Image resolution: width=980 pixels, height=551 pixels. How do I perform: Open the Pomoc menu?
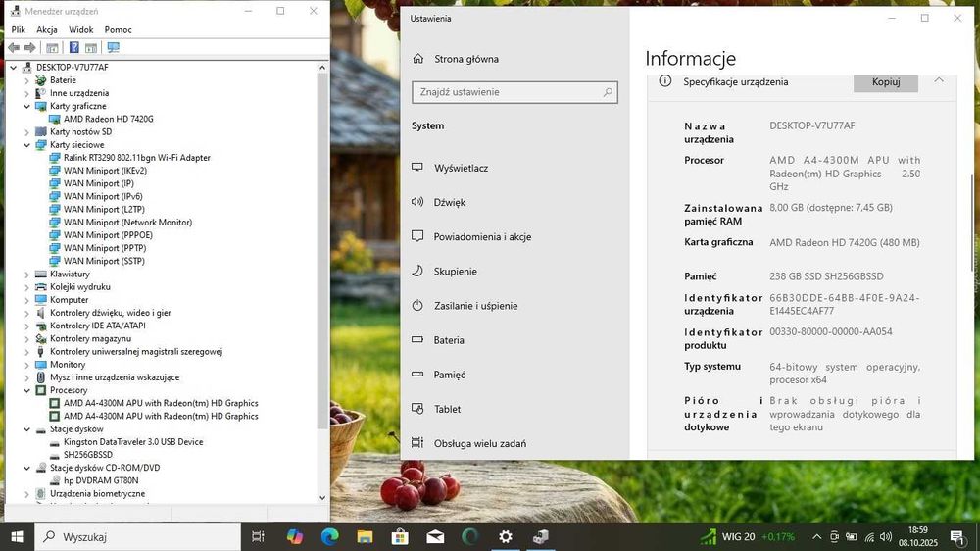(119, 29)
